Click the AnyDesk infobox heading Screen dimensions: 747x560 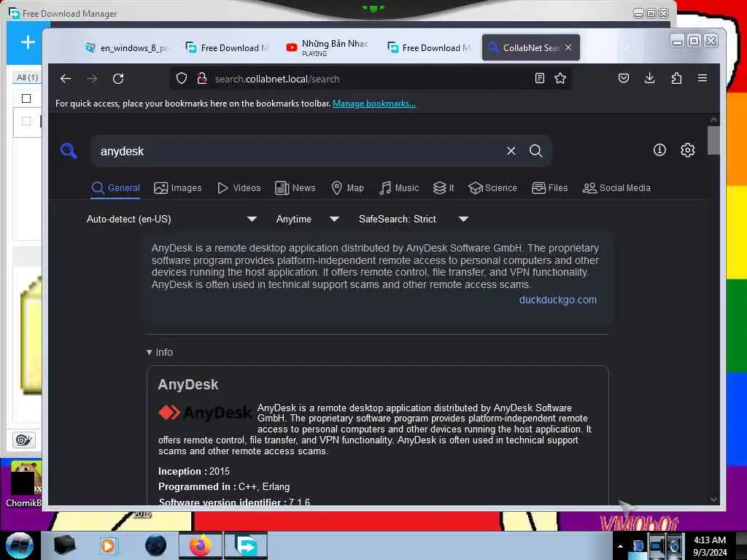tap(188, 385)
